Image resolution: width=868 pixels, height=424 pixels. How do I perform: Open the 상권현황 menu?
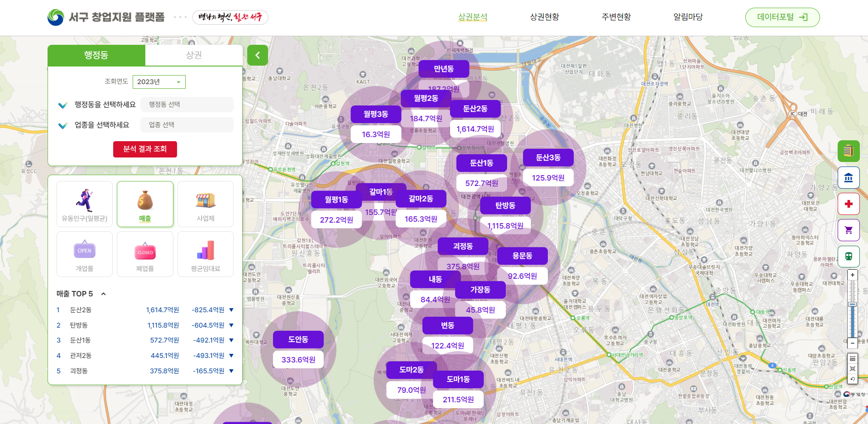coord(544,17)
